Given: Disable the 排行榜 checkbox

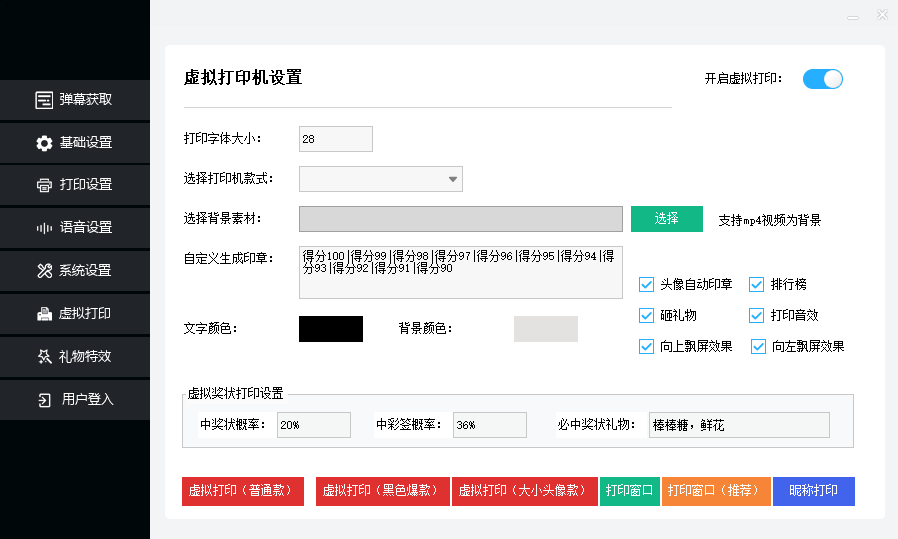Looking at the screenshot, I should point(757,285).
